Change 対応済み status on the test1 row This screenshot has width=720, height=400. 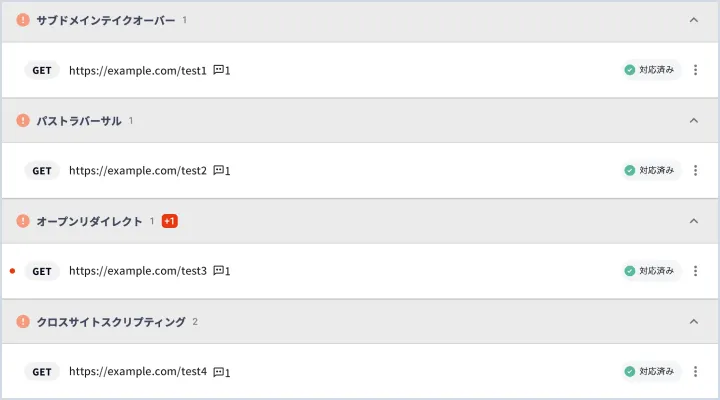[x=651, y=70]
